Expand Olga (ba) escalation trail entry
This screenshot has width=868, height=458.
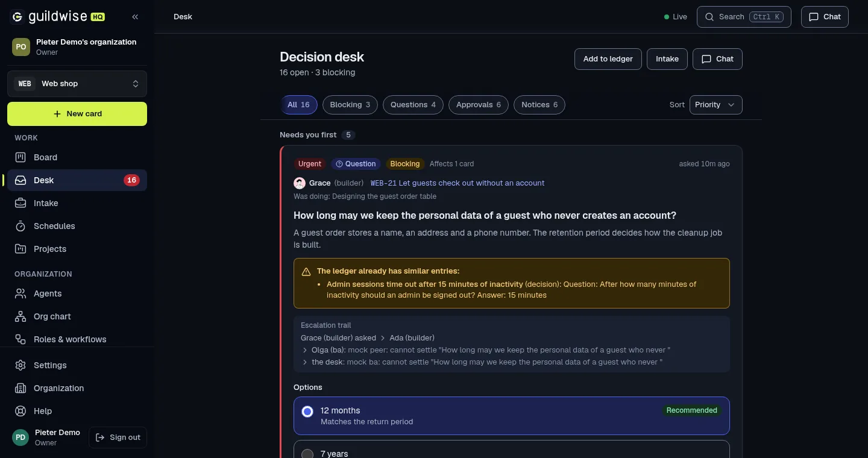(x=304, y=350)
